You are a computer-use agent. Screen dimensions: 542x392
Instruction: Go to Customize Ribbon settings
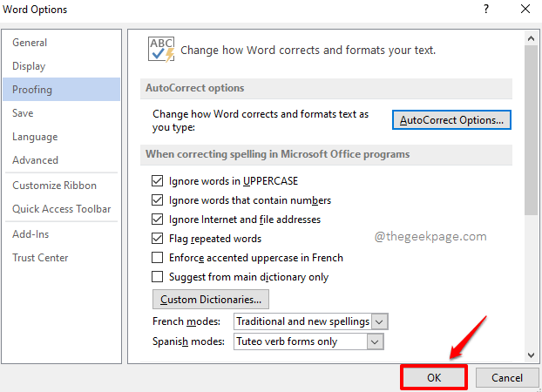pos(54,186)
